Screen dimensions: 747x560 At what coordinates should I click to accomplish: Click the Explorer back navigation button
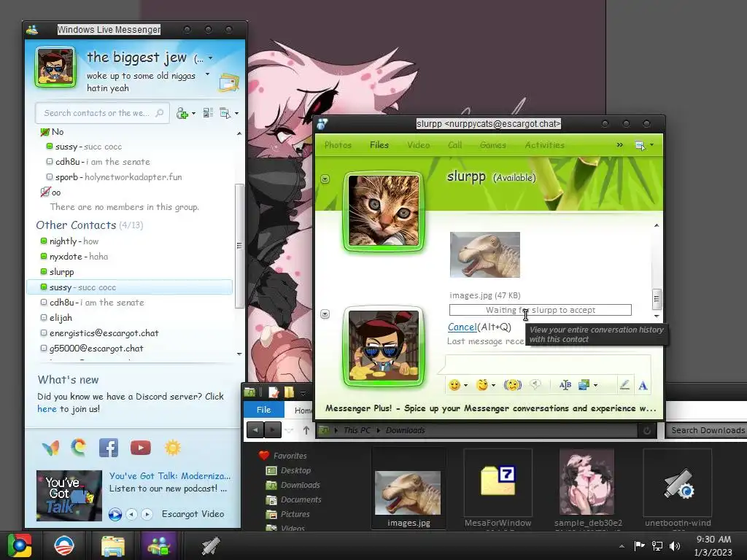click(255, 430)
